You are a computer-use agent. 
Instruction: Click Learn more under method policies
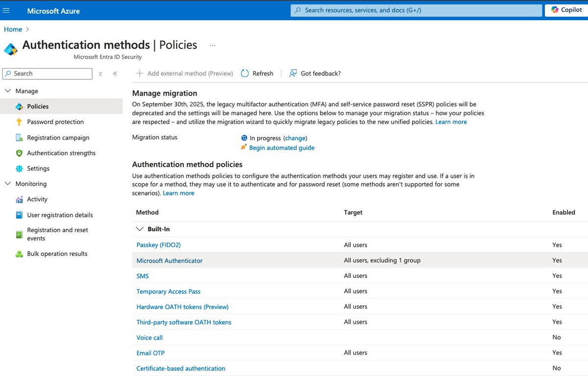click(178, 193)
